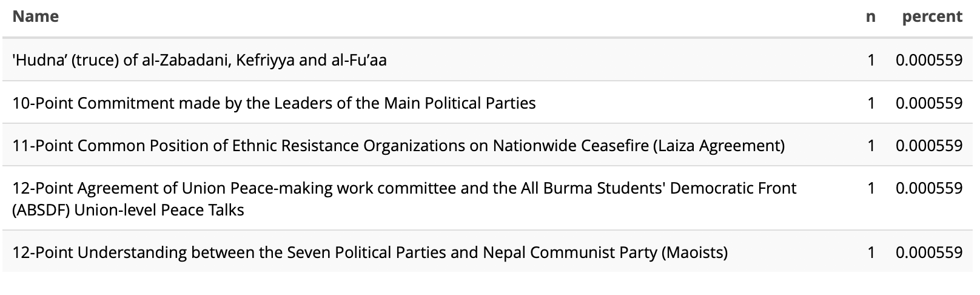
Task: Click the n value for the ABSDF Peace Talks row
Action: coord(871,188)
